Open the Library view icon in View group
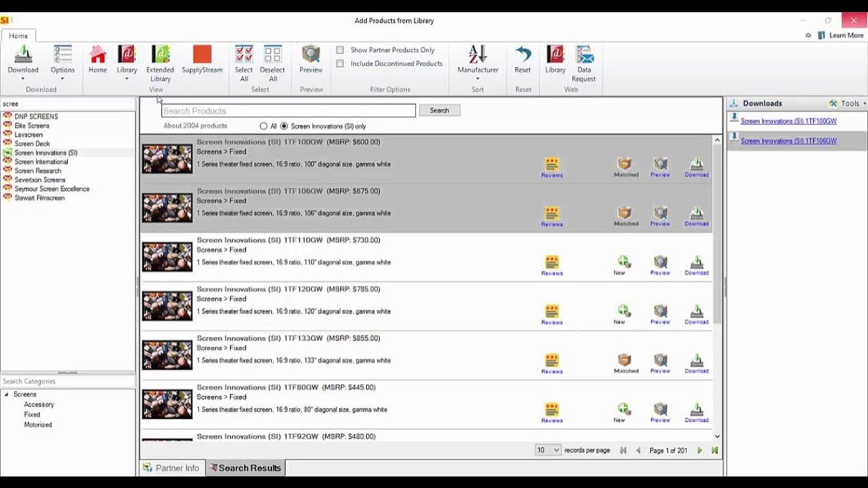868x488 pixels. (127, 55)
